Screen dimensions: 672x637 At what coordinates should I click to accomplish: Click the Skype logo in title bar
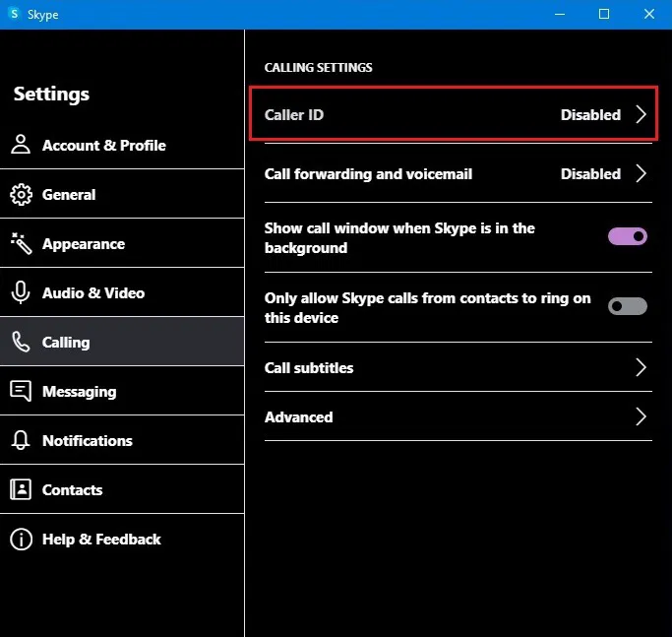pos(14,14)
